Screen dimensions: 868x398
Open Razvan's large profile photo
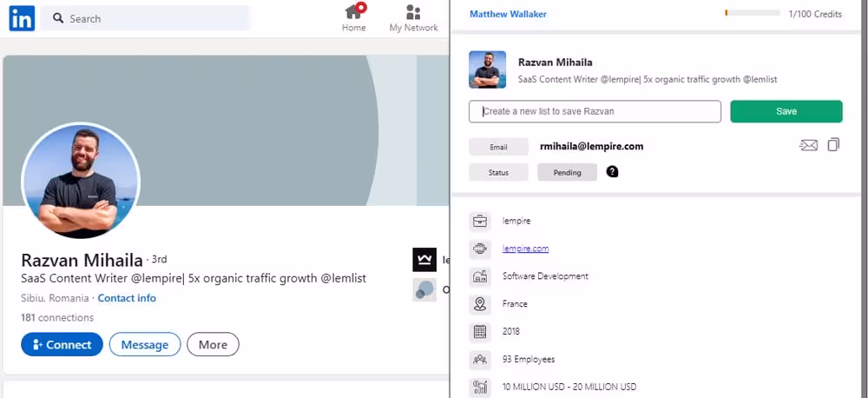[81, 182]
